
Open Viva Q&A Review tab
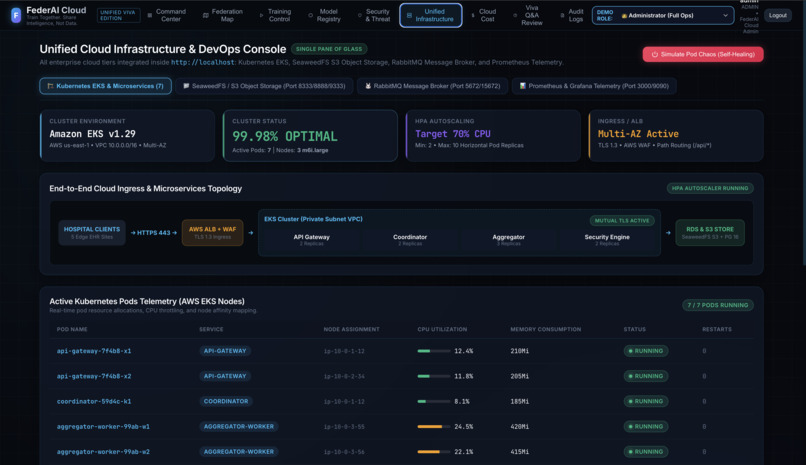pos(528,15)
